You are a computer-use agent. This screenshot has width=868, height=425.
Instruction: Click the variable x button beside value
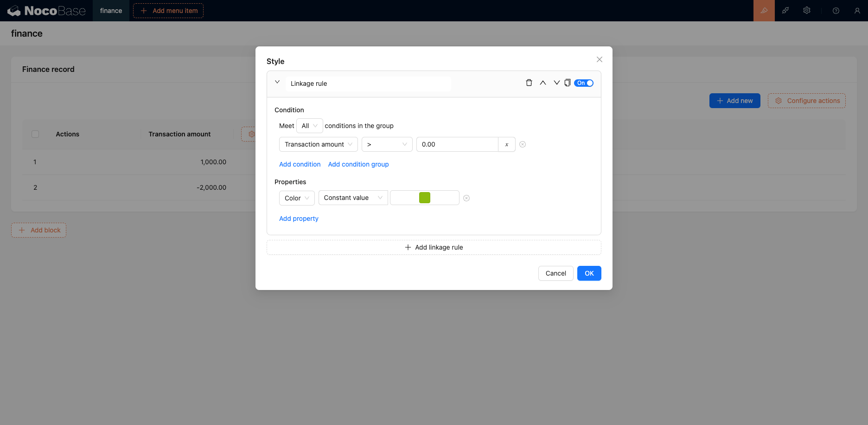507,144
